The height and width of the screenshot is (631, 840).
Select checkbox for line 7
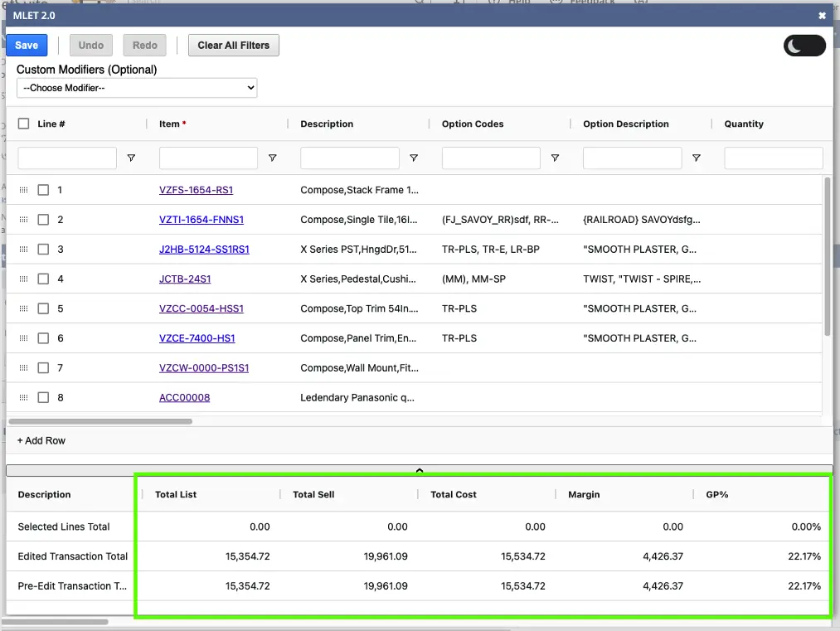(43, 368)
